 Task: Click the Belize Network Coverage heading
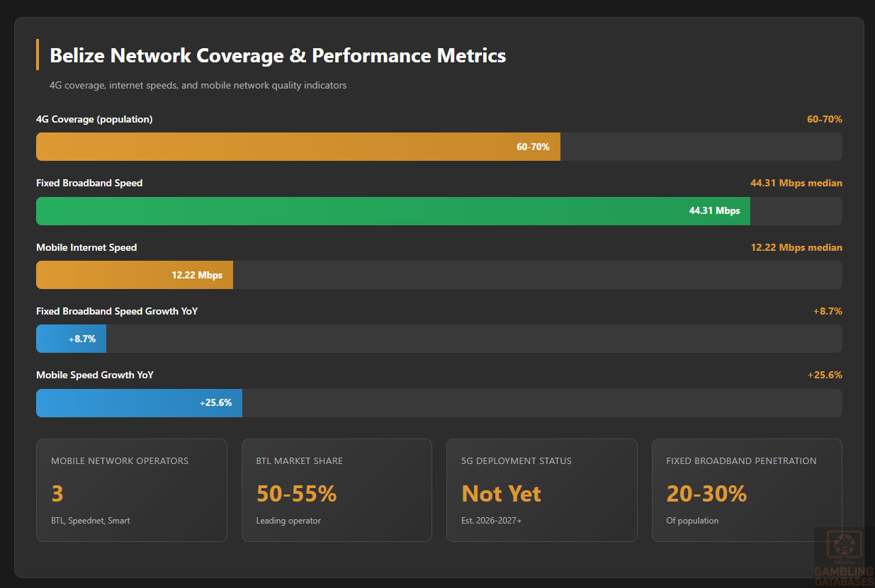click(278, 56)
